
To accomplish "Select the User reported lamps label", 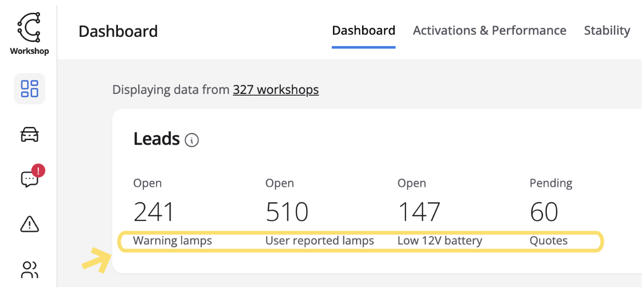I will coord(319,241).
